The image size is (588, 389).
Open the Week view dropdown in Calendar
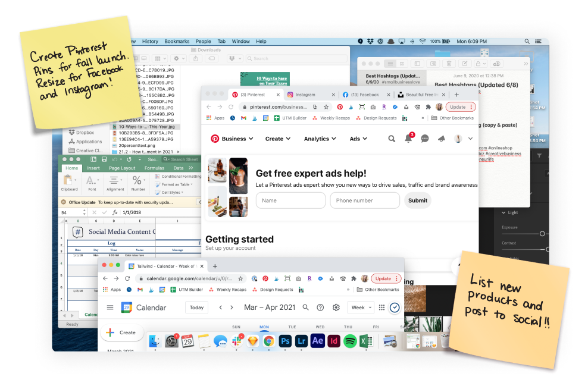[361, 308]
